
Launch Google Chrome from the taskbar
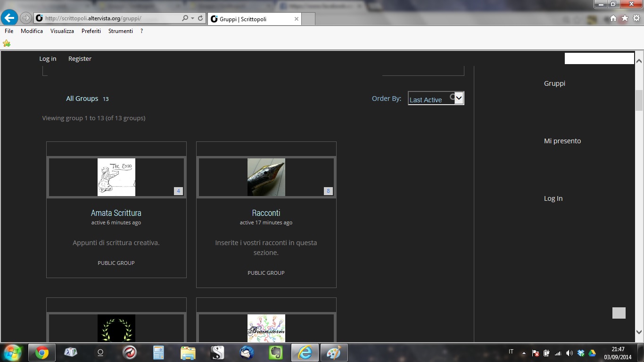pos(41,353)
